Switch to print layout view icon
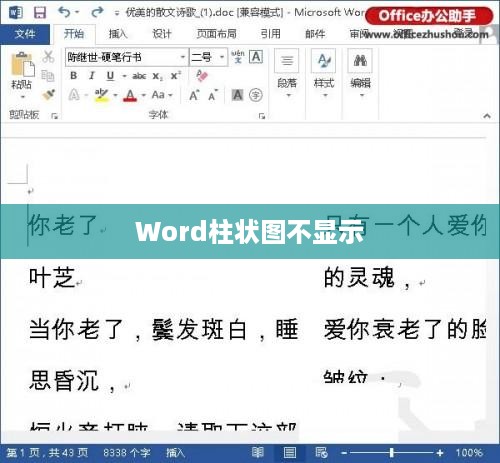 [290, 453]
